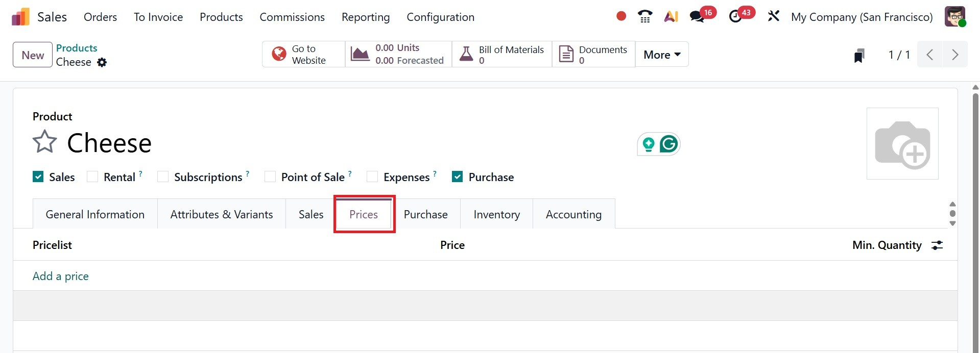Upload a product image placeholder
The image size is (980, 353).
[x=902, y=144]
